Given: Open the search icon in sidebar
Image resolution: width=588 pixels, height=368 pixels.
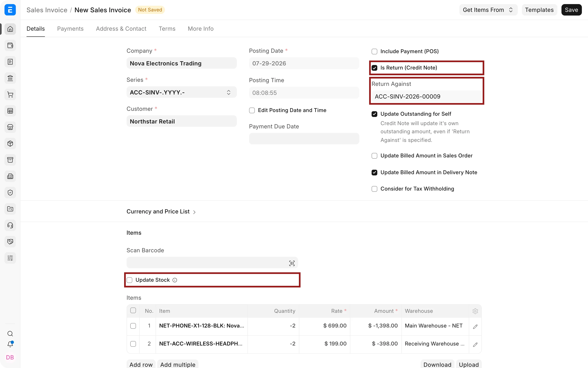Looking at the screenshot, I should click(x=10, y=333).
